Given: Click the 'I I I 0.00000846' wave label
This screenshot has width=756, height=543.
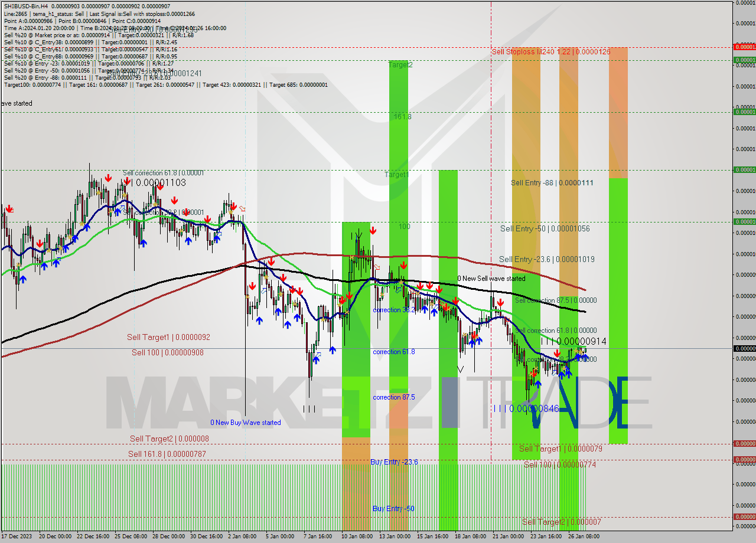Looking at the screenshot, I should pos(526,408).
